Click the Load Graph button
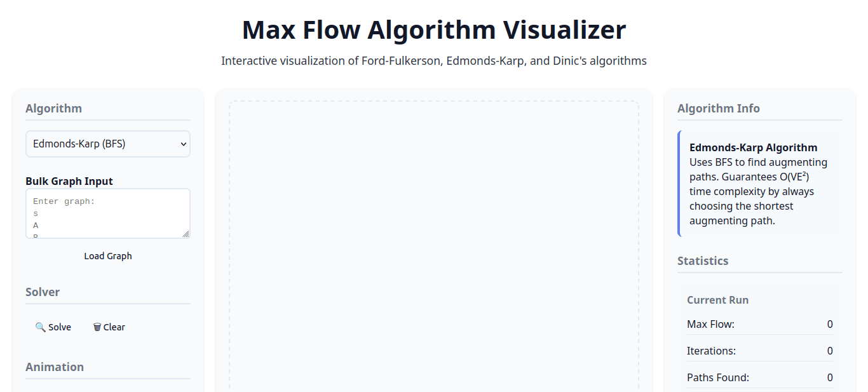 pyautogui.click(x=107, y=255)
